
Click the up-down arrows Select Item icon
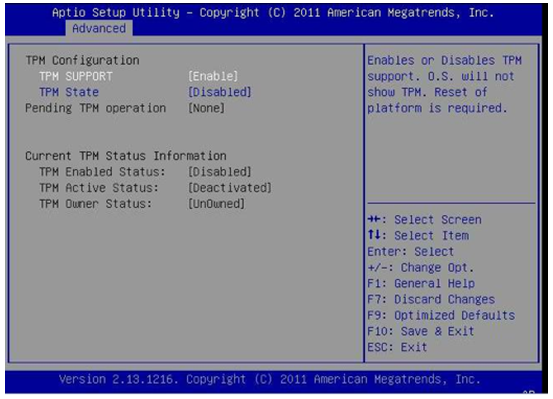pyautogui.click(x=374, y=235)
